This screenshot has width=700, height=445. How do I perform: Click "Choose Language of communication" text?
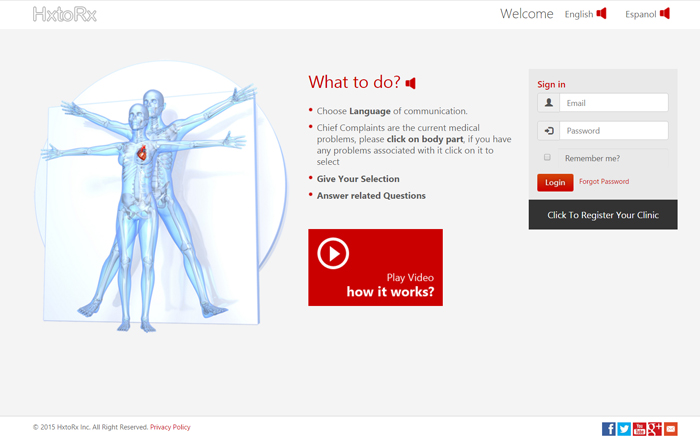[392, 111]
